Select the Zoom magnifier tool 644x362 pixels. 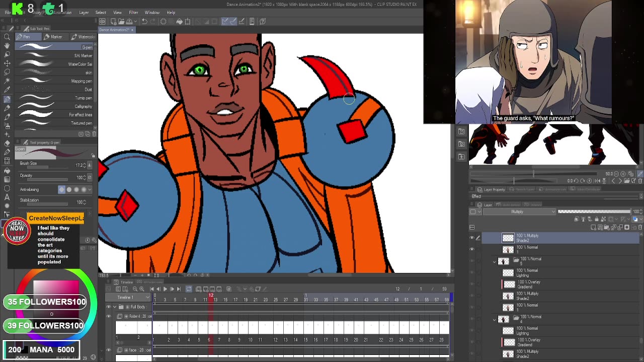click(x=7, y=37)
